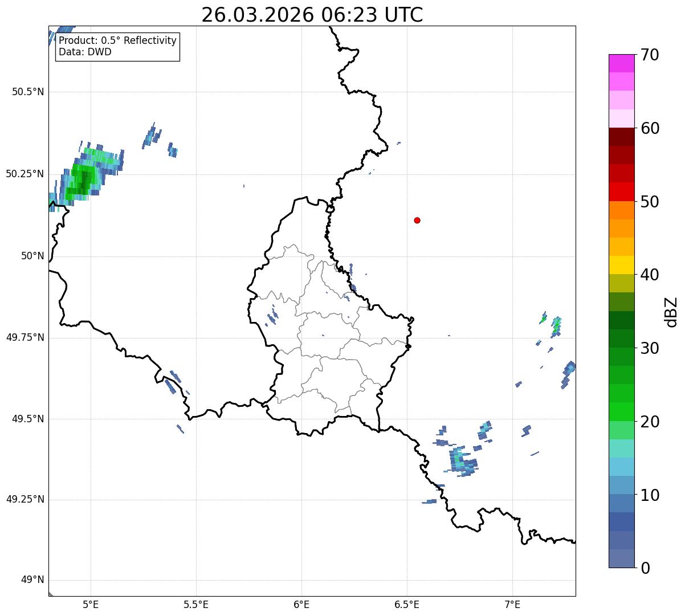
Task: Click the colorbar '30' tick label
Action: click(650, 348)
